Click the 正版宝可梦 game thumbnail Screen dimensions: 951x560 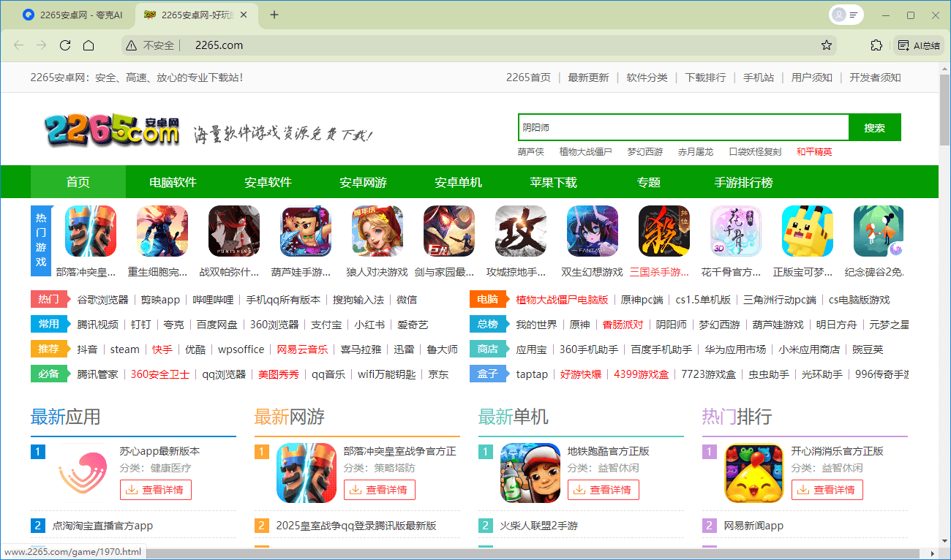[807, 230]
